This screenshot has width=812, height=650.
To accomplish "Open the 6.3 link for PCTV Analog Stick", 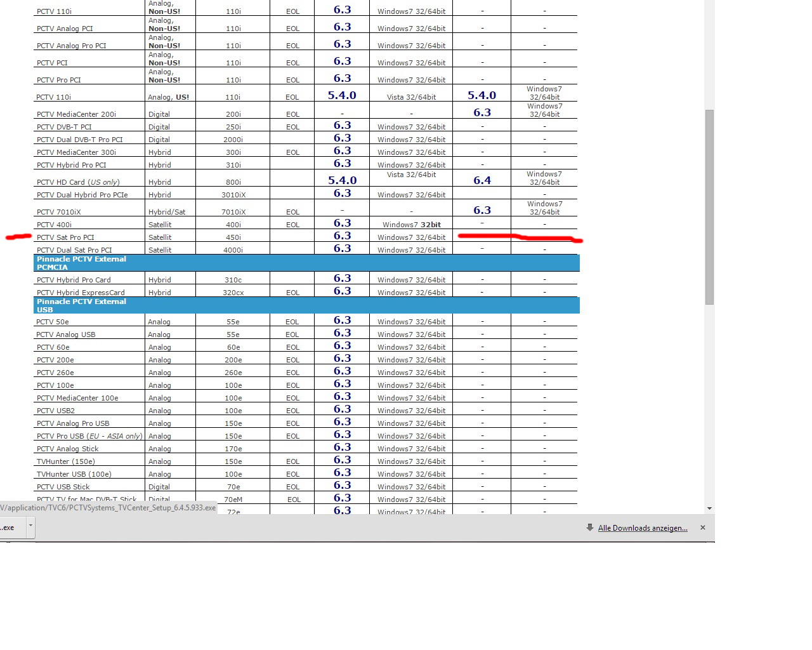I will 343,447.
